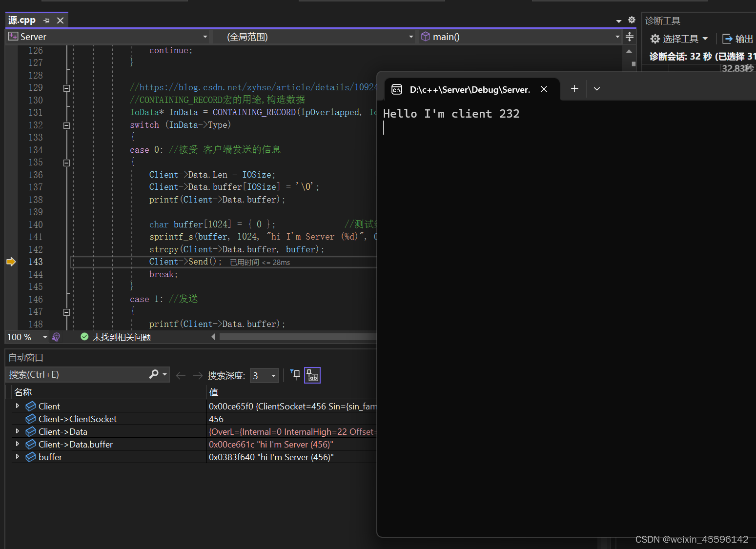
Task: Click + to open a new terminal tab
Action: pos(574,89)
